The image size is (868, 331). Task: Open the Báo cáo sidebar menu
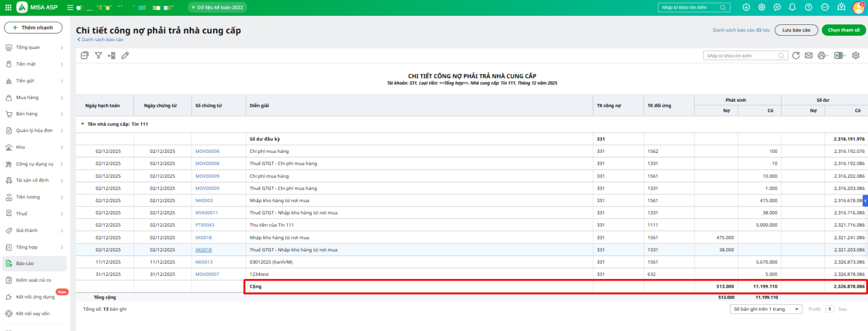coord(35,263)
